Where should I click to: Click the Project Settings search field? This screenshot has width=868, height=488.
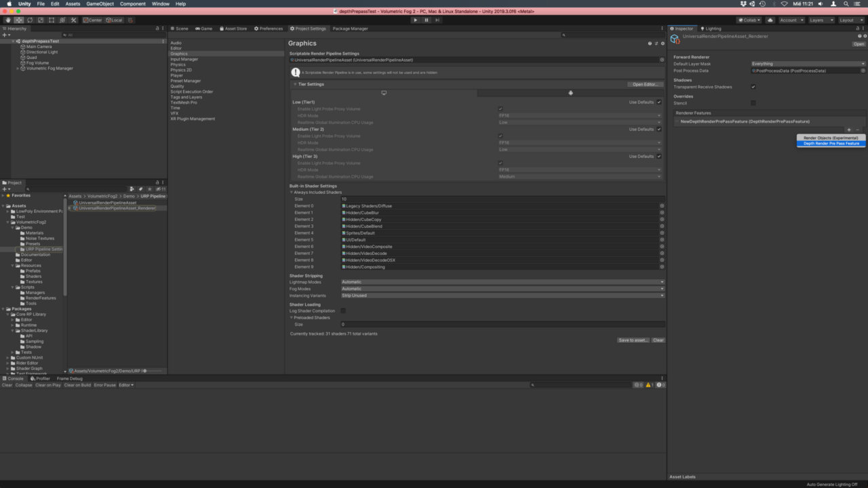[610, 35]
